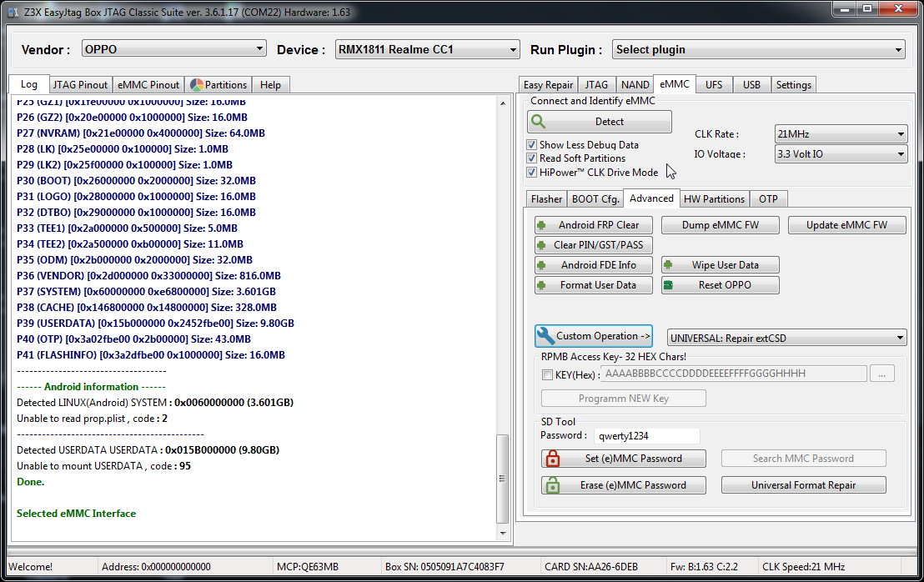The image size is (924, 582).
Task: Open the USB tab
Action: tap(751, 85)
